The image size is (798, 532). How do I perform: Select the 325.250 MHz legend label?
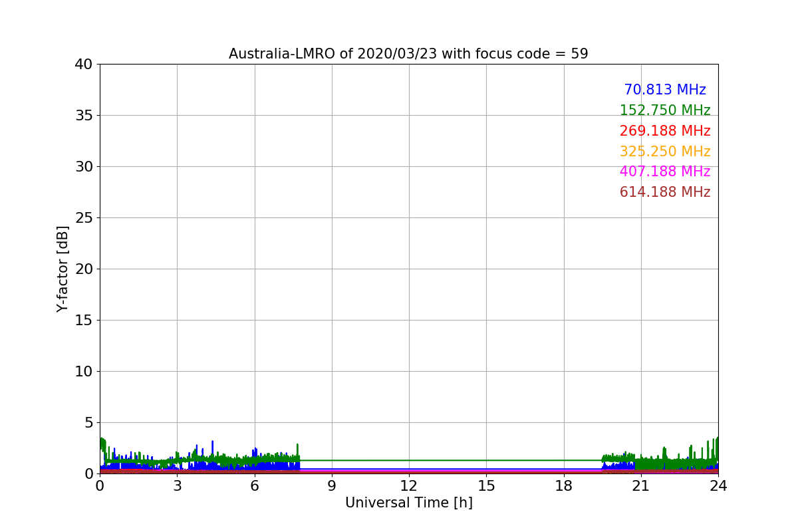coord(665,152)
